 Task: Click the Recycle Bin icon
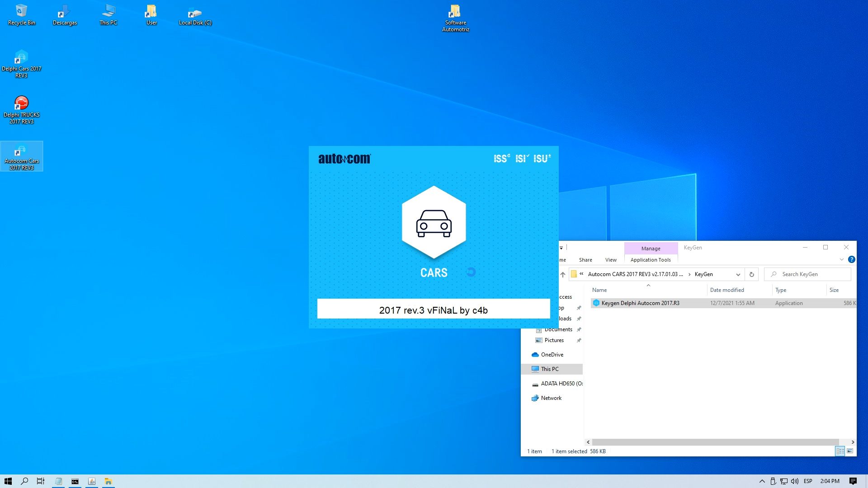tap(21, 15)
